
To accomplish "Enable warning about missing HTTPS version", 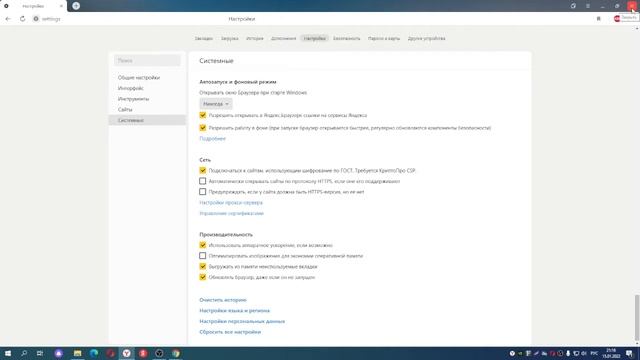I will [x=202, y=191].
